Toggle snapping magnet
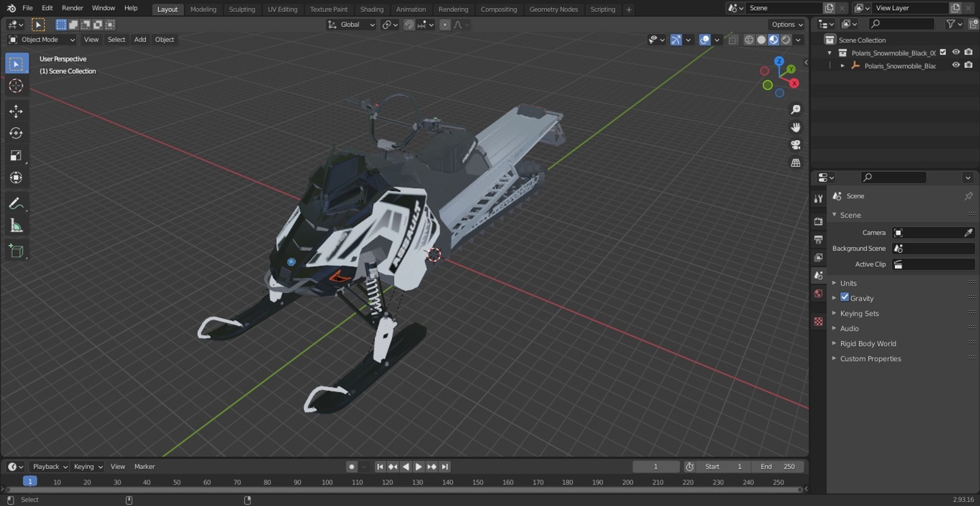The width and height of the screenshot is (980, 506). (x=409, y=25)
